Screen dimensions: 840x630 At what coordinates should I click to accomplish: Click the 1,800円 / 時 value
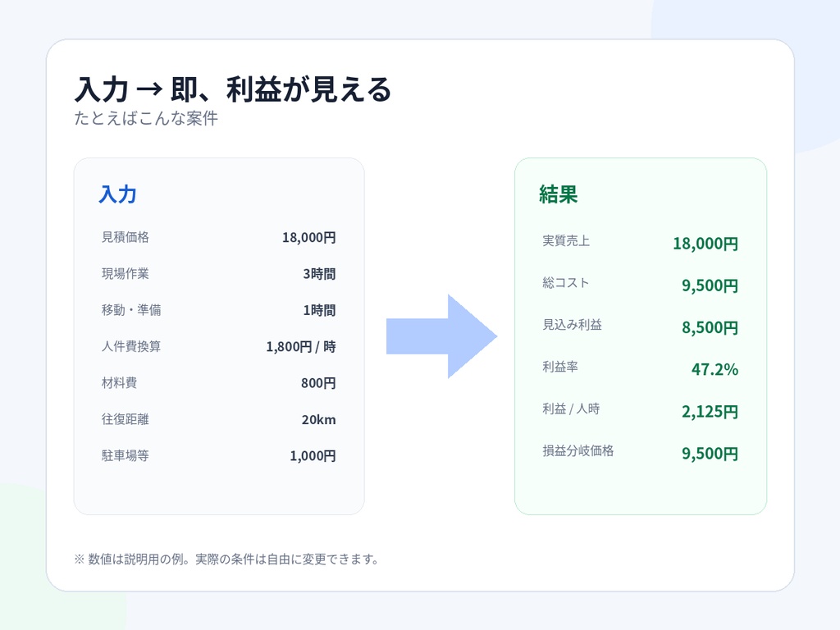pos(301,347)
